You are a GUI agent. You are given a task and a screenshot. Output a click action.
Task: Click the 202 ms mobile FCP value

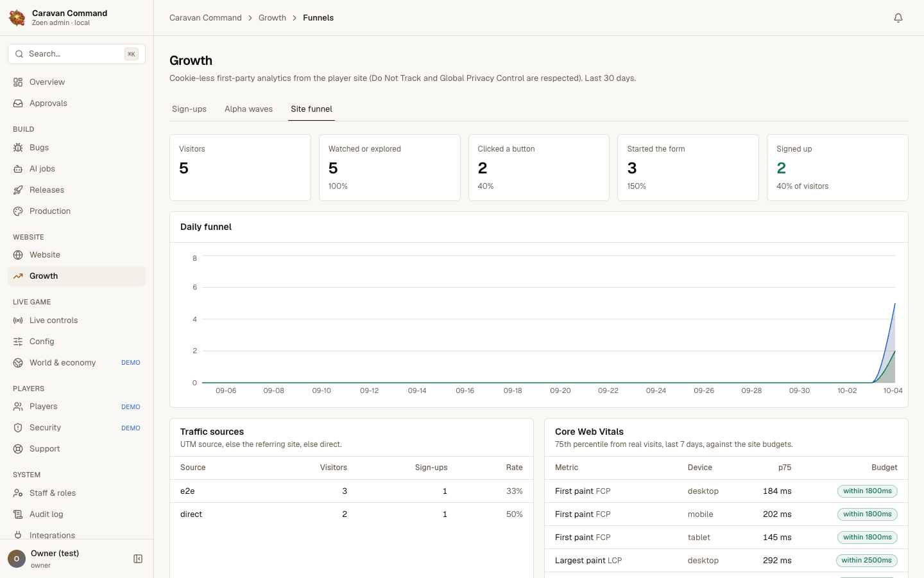[777, 514]
